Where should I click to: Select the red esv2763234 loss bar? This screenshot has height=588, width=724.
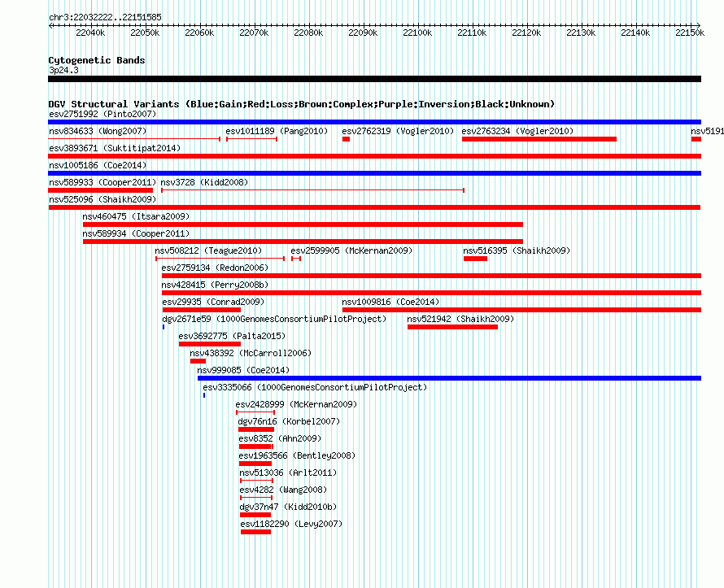coord(539,139)
